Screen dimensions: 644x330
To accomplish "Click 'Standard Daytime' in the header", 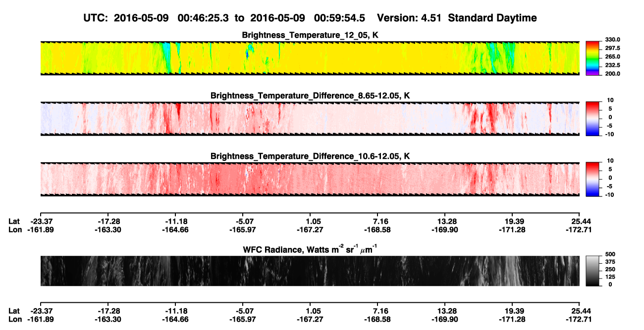I will click(492, 18).
